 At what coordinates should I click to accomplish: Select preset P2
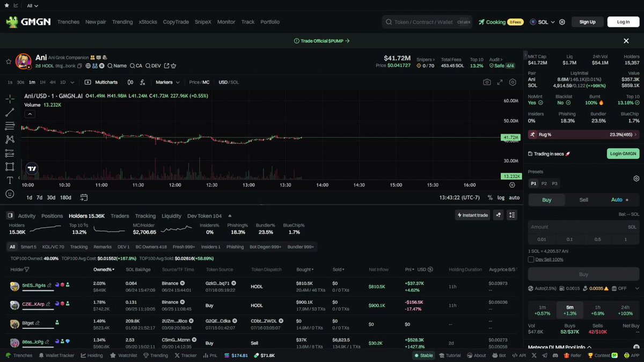[x=544, y=183]
